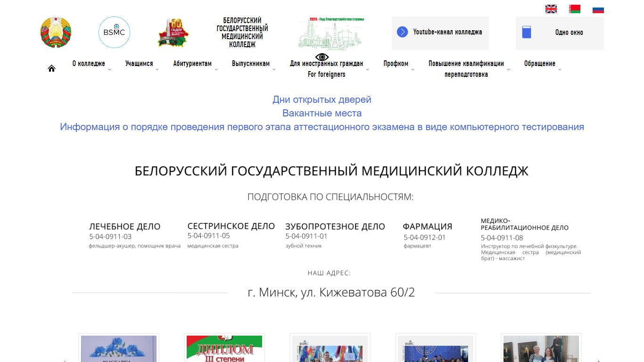644x362 pixels.
Task: Open the BSMC group photo on blue
Action: coord(436,348)
